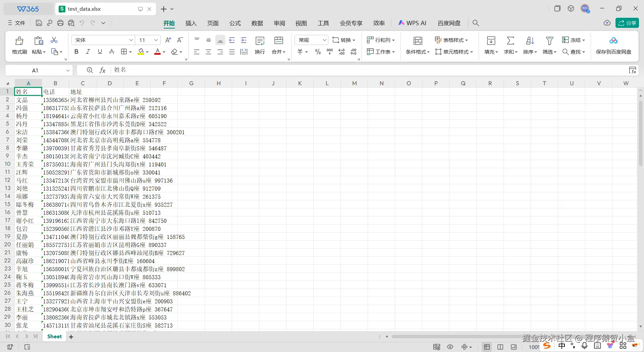This screenshot has width=644, height=352.
Task: Open the font name dropdown (宋体)
Action: pyautogui.click(x=131, y=40)
